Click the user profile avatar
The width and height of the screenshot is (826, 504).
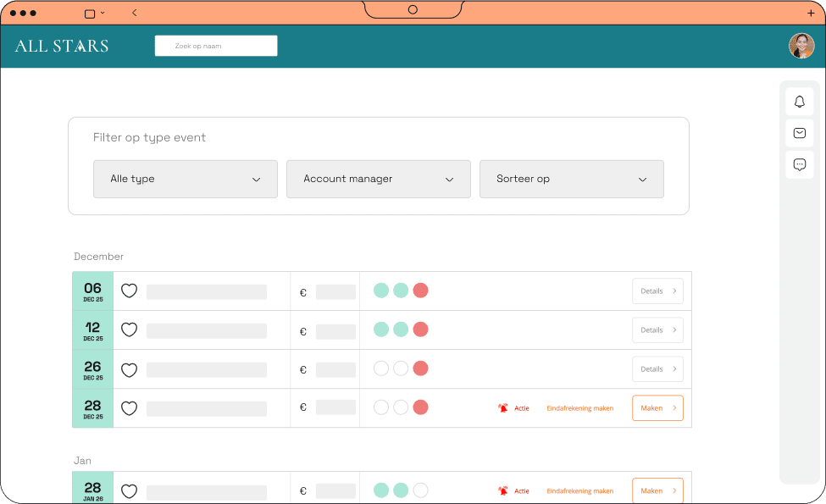click(801, 46)
